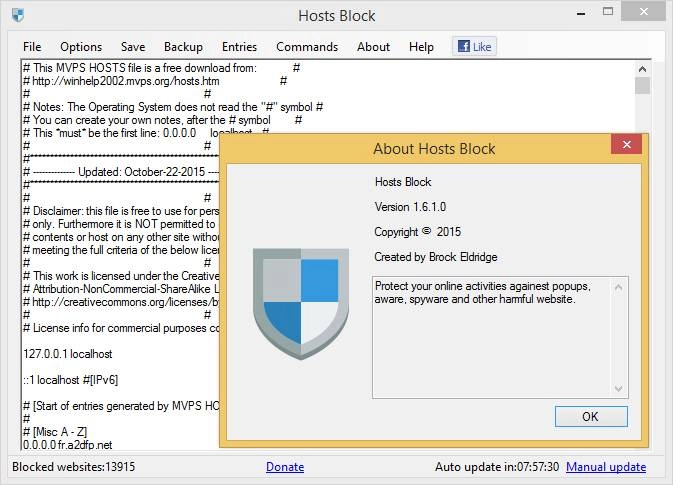
Task: Close the About Hosts Block dialog
Action: (x=627, y=144)
